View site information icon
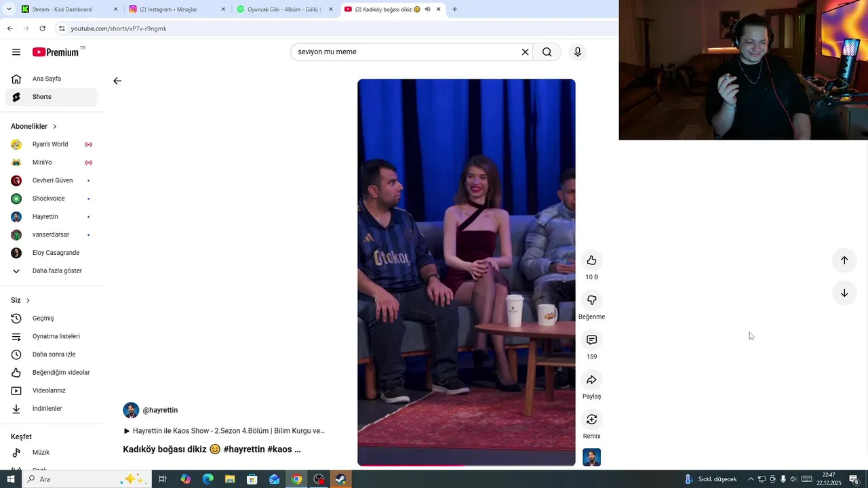Viewport: 868px width, 488px height. point(61,28)
